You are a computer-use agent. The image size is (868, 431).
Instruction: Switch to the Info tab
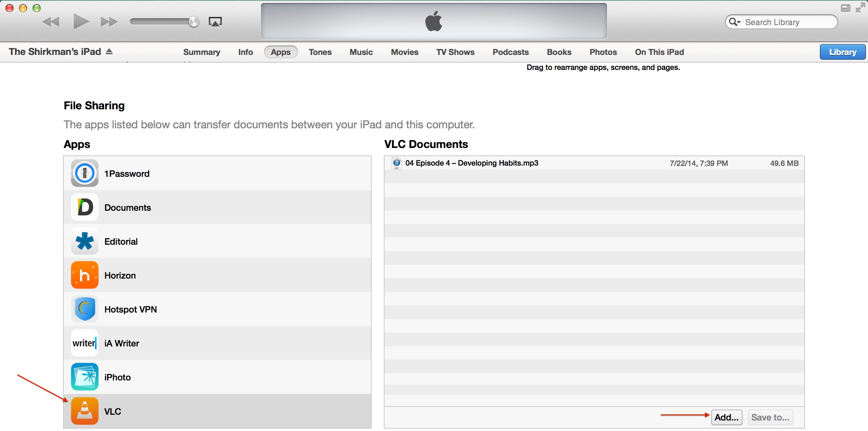point(245,52)
